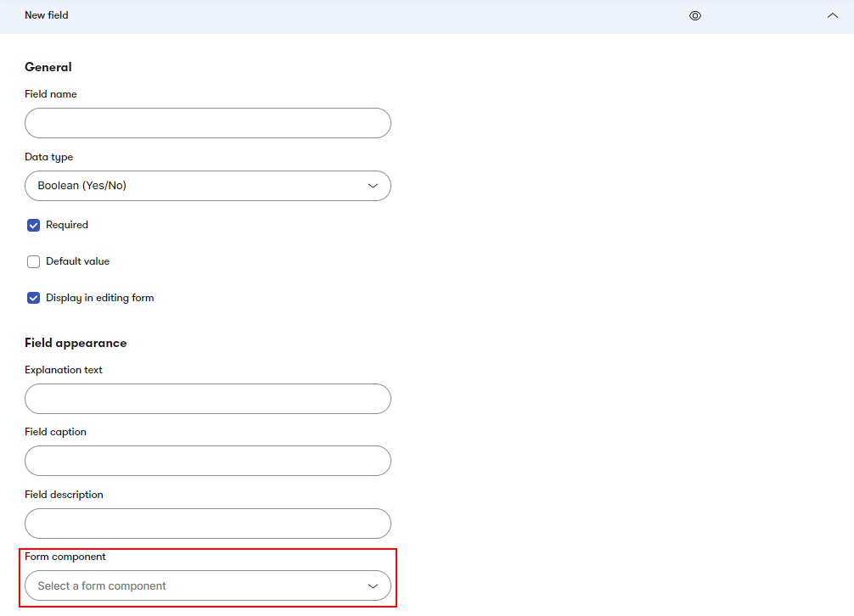Image resolution: width=854 pixels, height=616 pixels.
Task: Focus the Field caption input
Action: coord(207,461)
